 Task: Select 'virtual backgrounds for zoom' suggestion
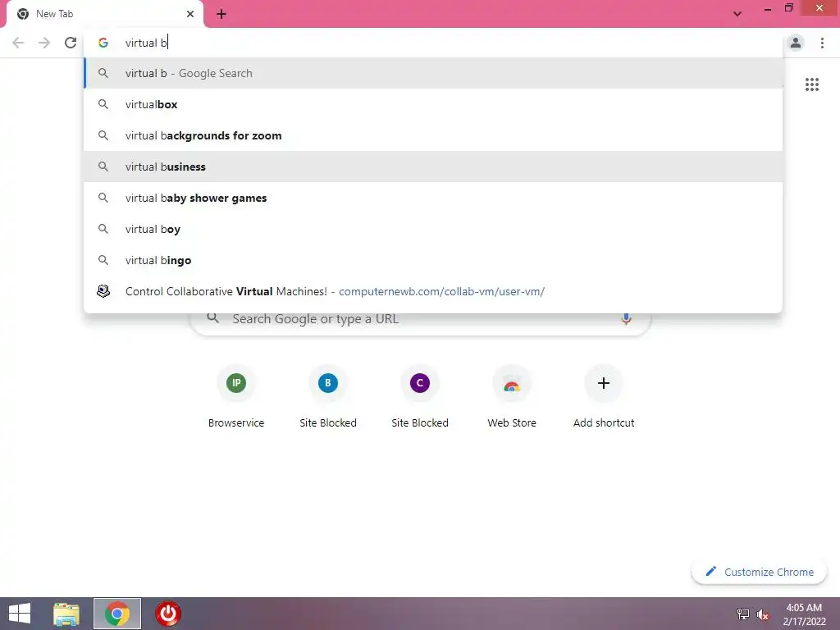(433, 135)
